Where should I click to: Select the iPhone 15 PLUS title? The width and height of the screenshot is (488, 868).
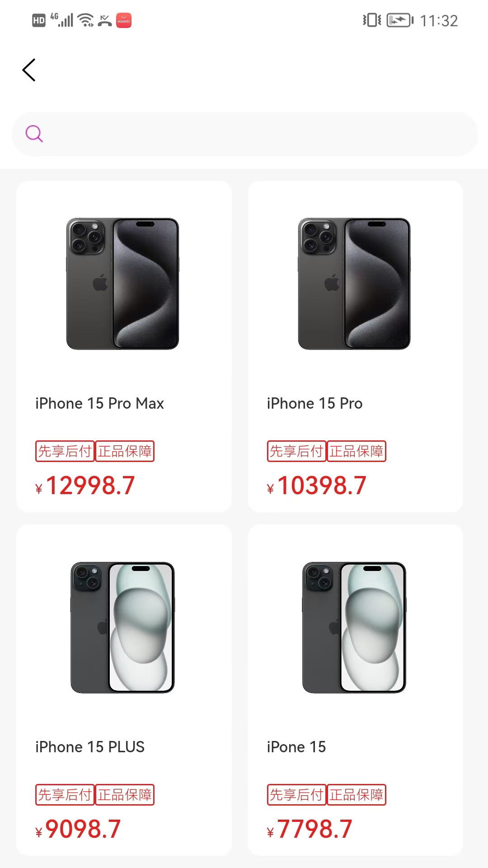pos(90,747)
